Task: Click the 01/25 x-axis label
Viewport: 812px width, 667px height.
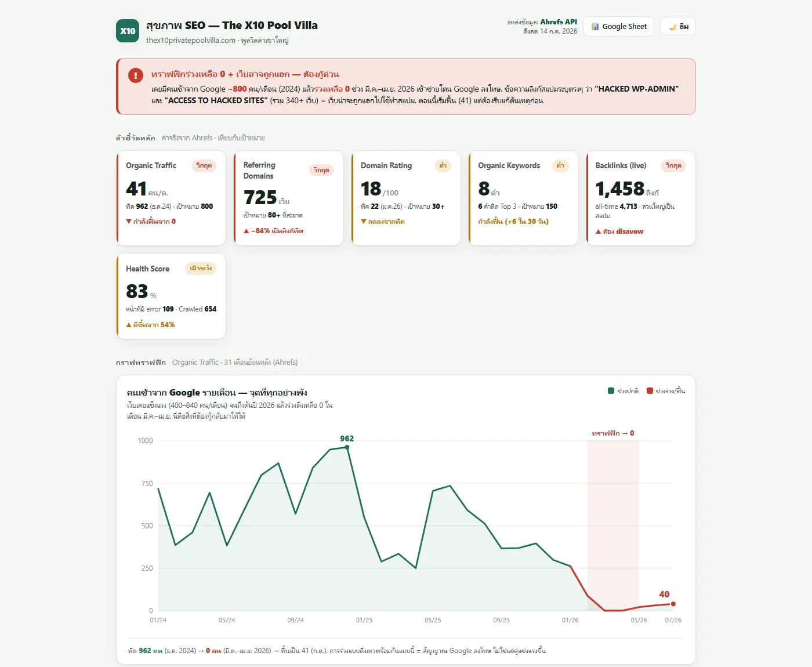Action: [364, 620]
